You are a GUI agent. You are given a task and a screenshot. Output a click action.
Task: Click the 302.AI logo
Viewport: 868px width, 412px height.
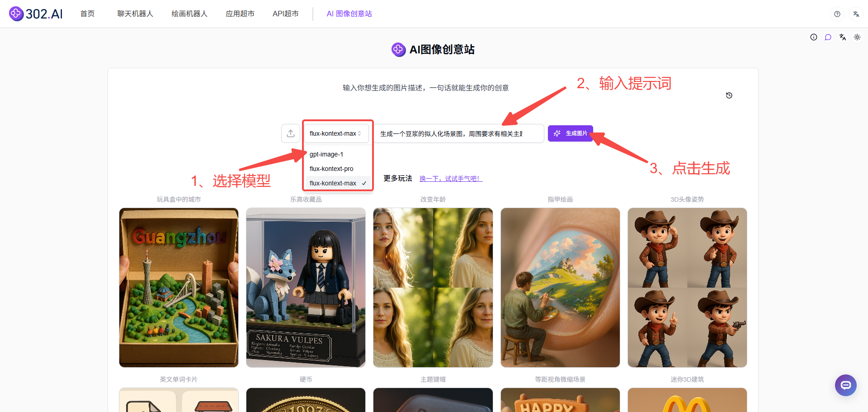(x=36, y=14)
